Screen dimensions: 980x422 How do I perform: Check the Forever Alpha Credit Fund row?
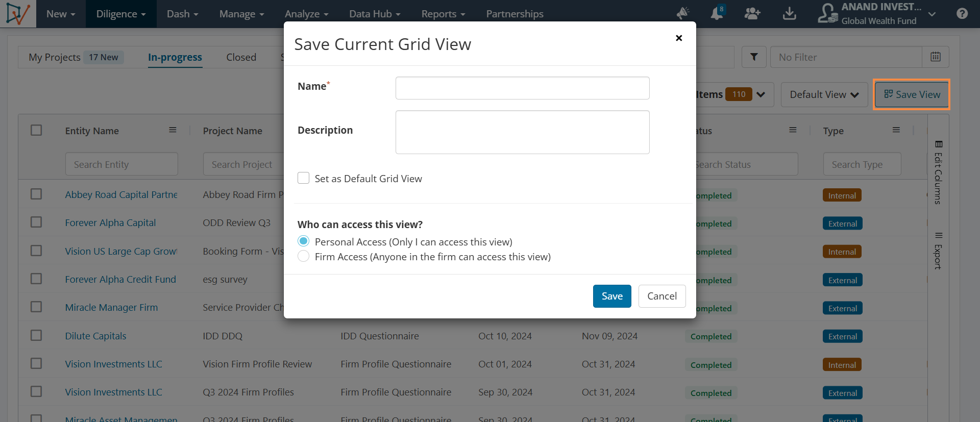click(x=36, y=279)
